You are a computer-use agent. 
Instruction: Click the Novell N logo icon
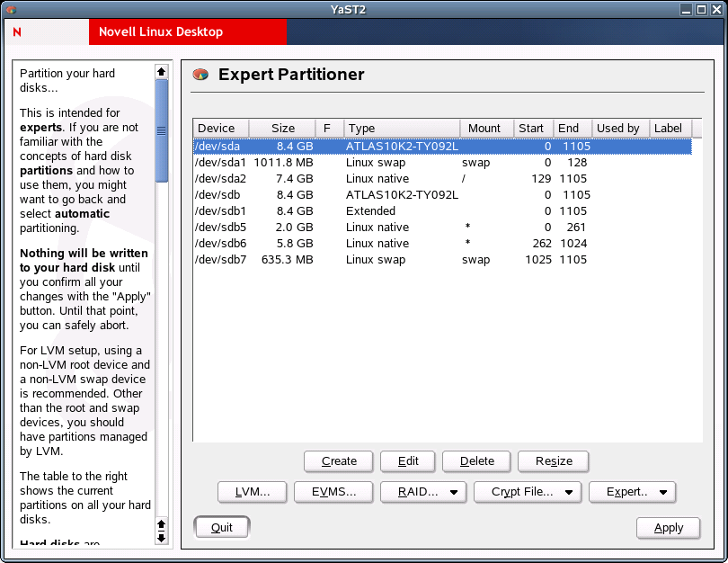(x=17, y=32)
